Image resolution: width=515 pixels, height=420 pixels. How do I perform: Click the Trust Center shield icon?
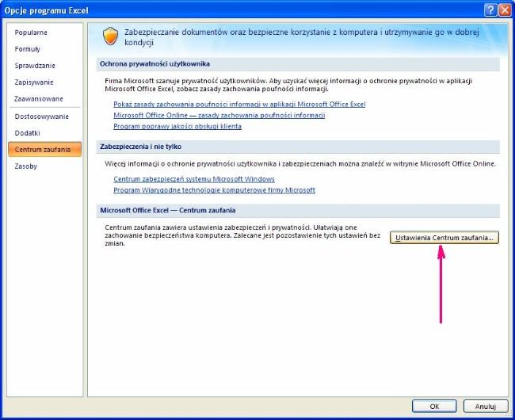pyautogui.click(x=110, y=36)
